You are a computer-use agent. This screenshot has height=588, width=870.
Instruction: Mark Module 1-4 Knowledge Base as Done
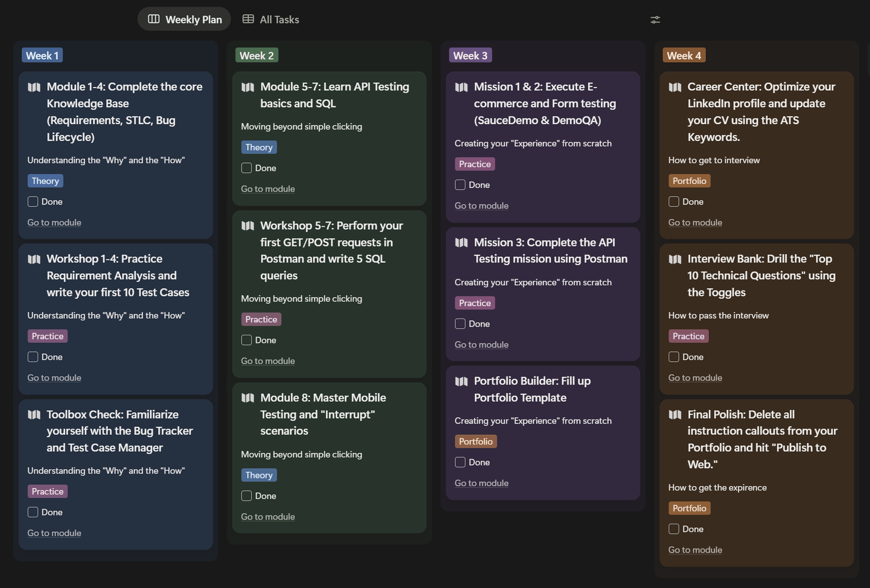(33, 202)
